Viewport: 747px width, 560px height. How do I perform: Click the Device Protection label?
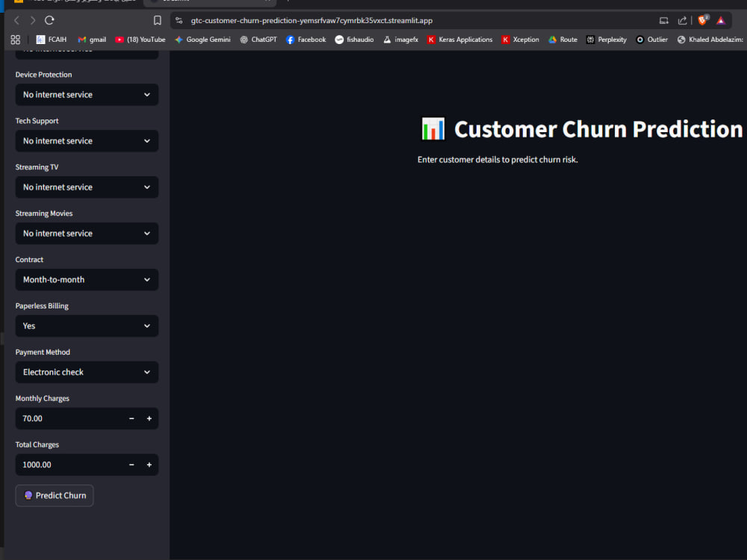point(43,74)
